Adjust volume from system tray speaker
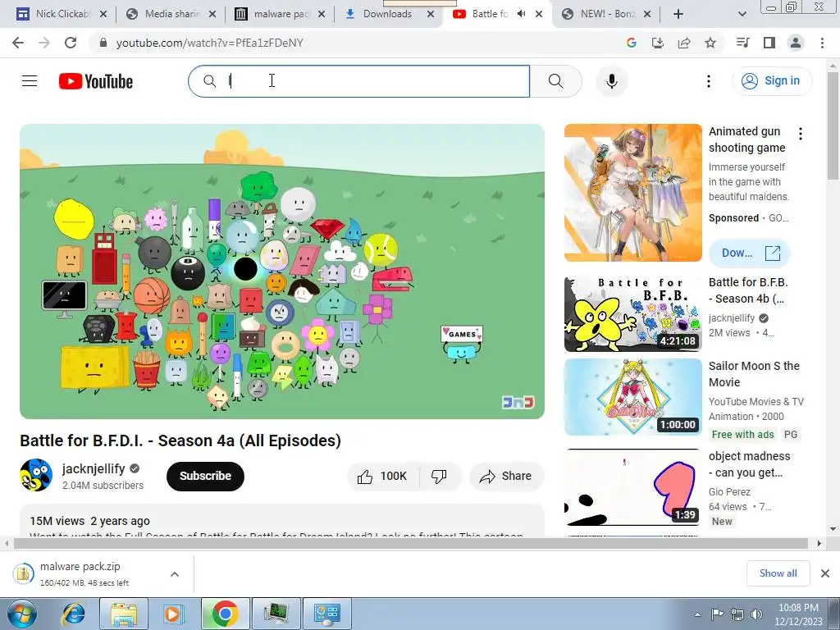This screenshot has width=840, height=630. [x=756, y=614]
